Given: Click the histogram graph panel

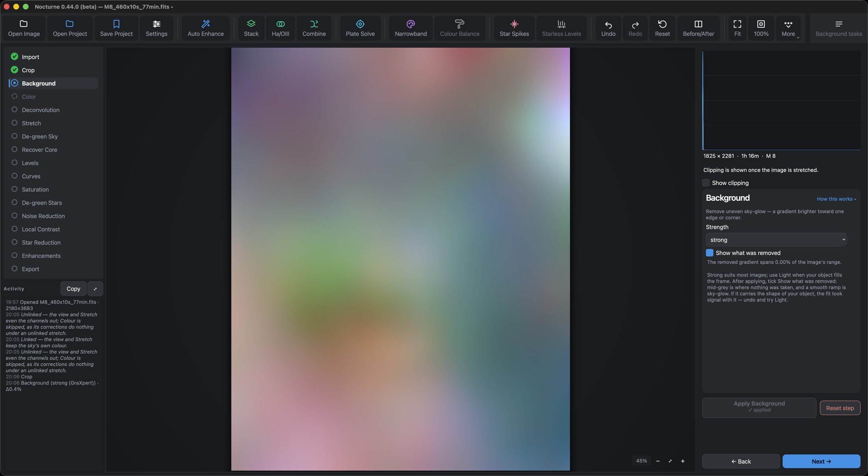Looking at the screenshot, I should (x=781, y=100).
